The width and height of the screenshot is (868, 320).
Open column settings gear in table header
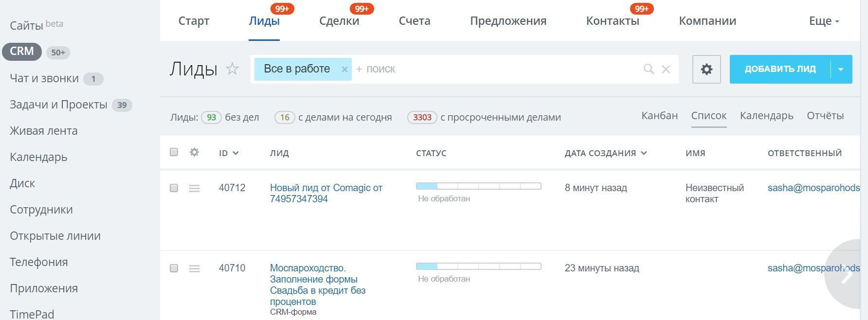pos(194,152)
